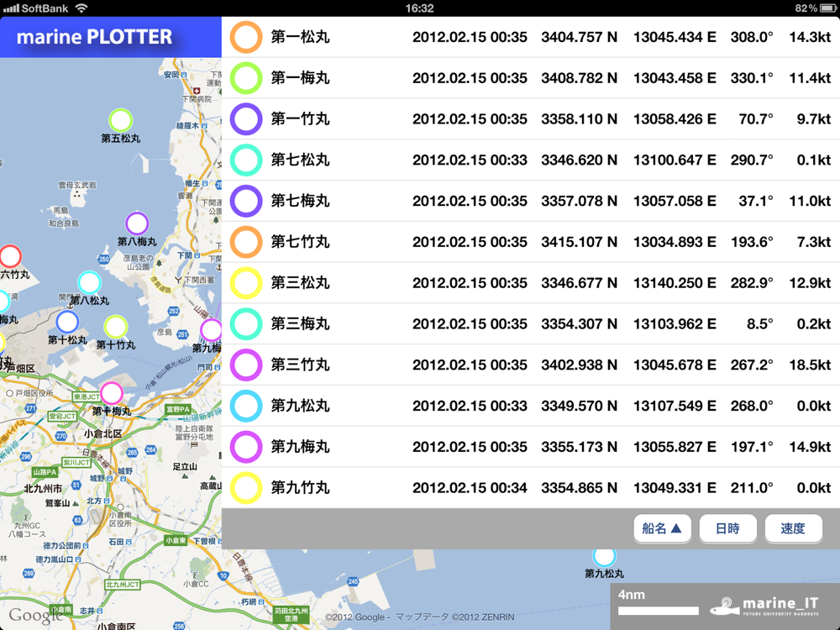Tap the yellow circle icon for 第九竹丸
The height and width of the screenshot is (630, 840).
(x=246, y=488)
